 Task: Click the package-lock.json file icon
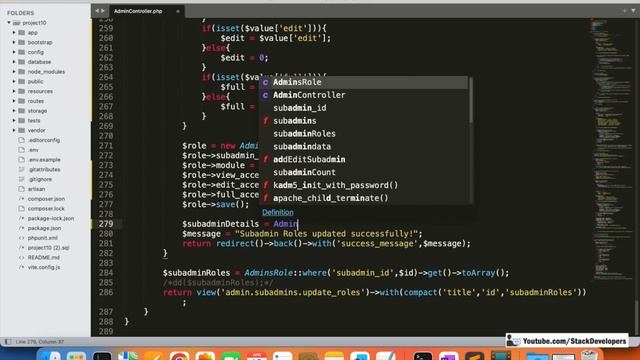[22, 218]
